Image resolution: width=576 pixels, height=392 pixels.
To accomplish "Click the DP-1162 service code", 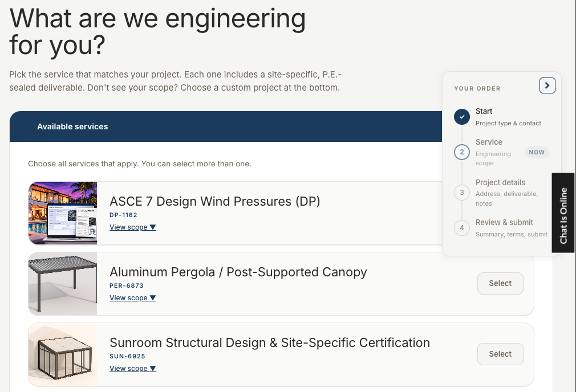I will point(123,215).
